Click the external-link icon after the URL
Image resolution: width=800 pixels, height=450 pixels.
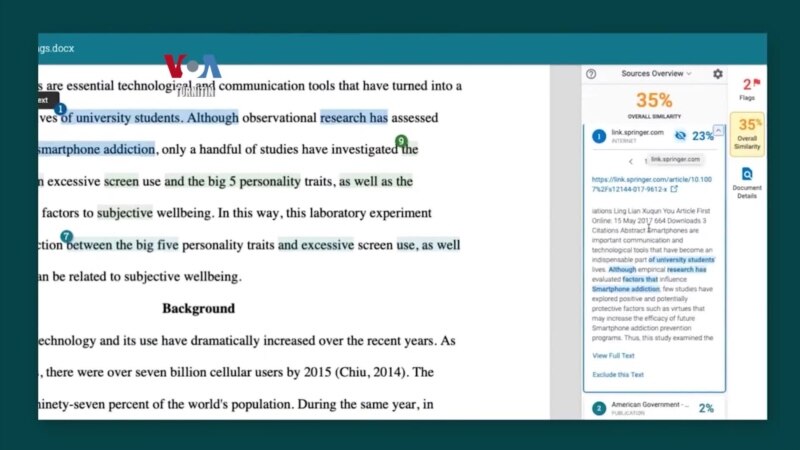tap(674, 189)
